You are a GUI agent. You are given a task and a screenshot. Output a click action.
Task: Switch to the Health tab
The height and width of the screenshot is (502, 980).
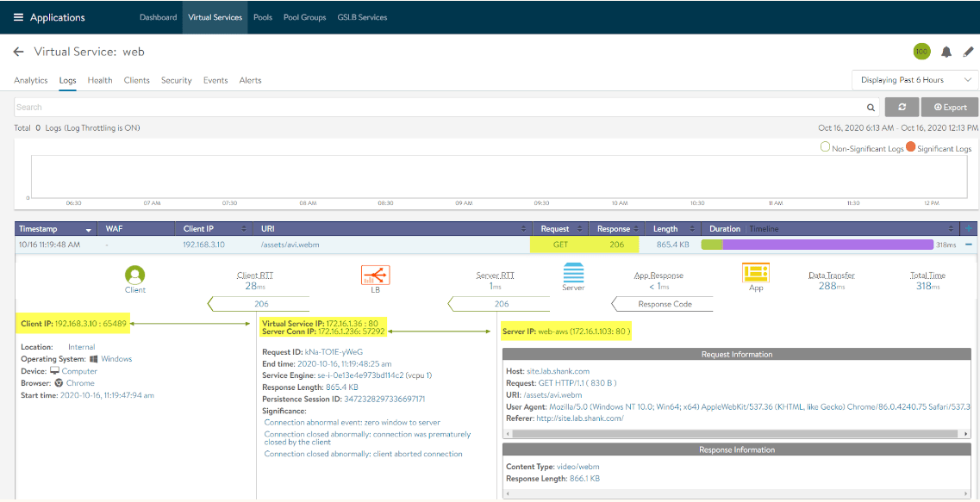tap(100, 80)
